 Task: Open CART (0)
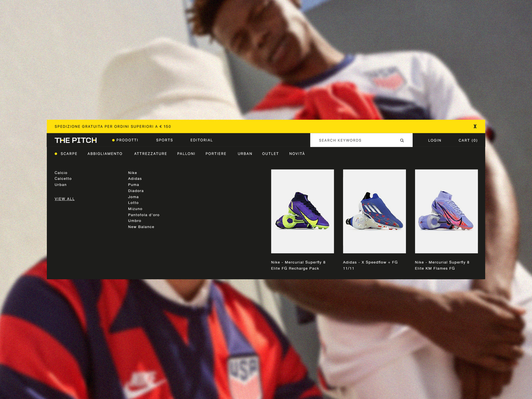pos(468,140)
